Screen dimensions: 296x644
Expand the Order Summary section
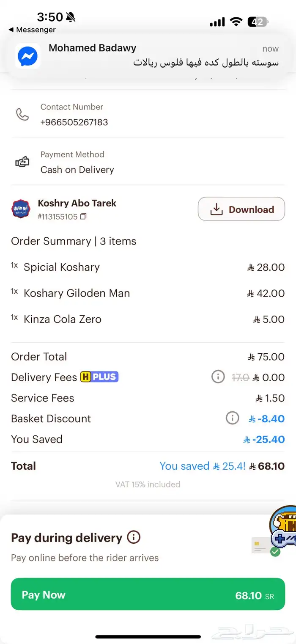coord(73,241)
